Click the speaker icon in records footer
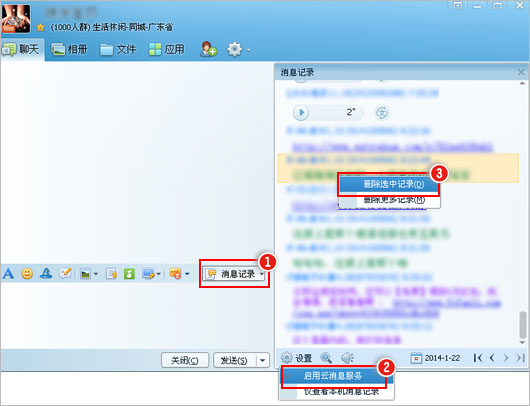 [347, 358]
